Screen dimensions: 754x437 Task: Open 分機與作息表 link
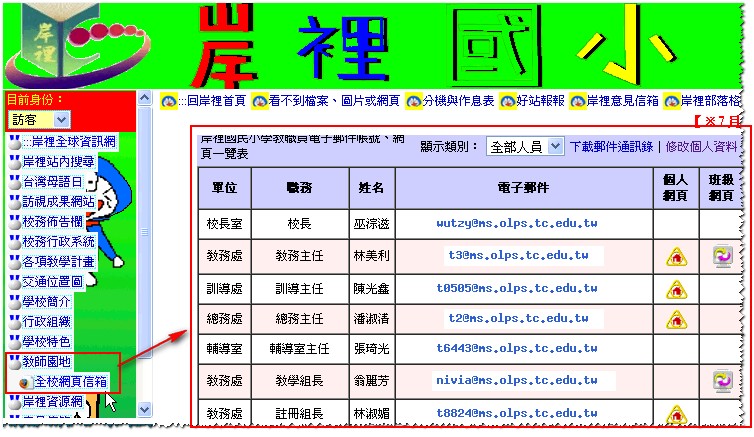pos(458,101)
